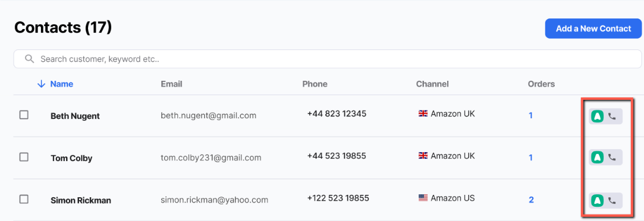The image size is (644, 221).
Task: Click the Email column header
Action: (171, 84)
